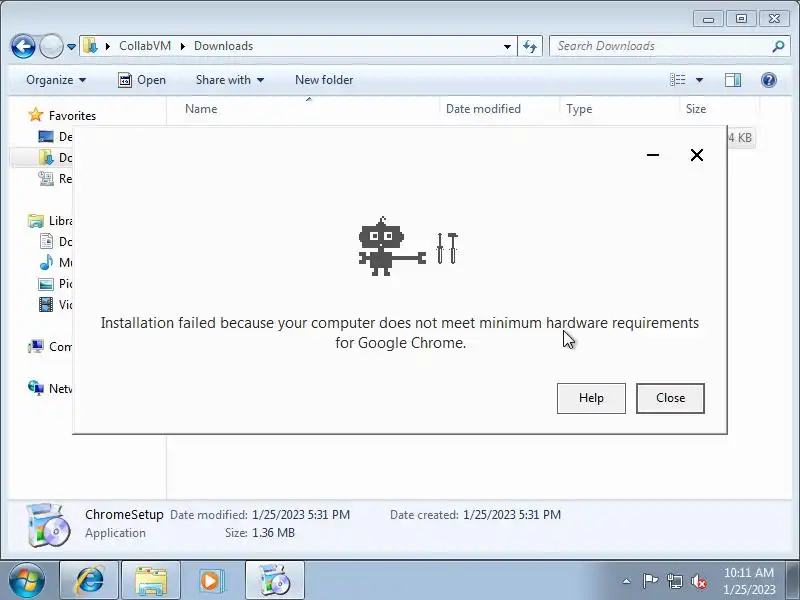Image resolution: width=800 pixels, height=600 pixels.
Task: Click CollabVM in the address breadcrumb
Action: [x=145, y=46]
